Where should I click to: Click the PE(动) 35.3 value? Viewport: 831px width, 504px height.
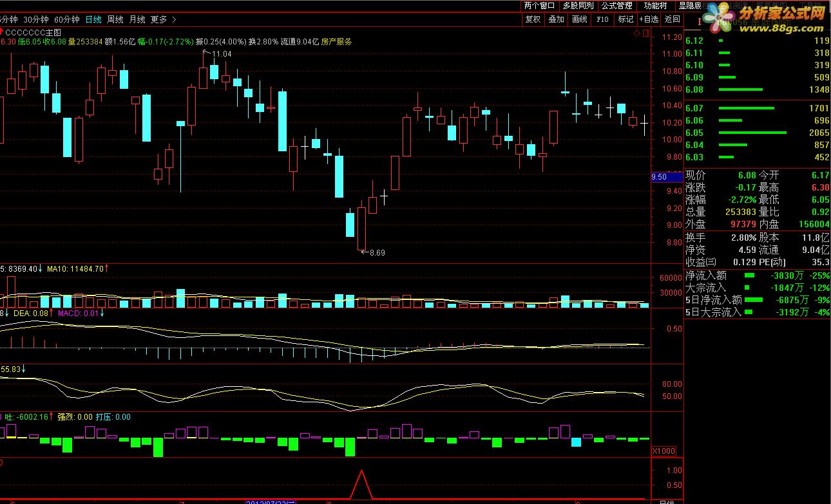[x=821, y=262]
